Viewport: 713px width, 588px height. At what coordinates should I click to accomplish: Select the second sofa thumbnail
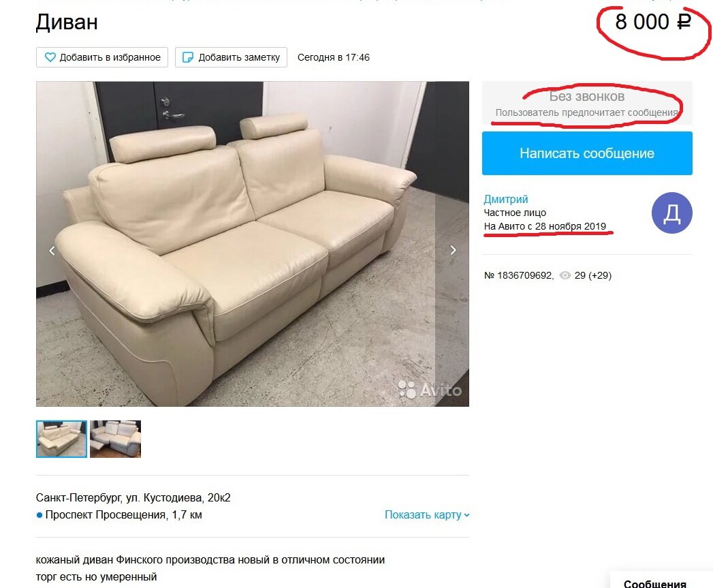[116, 439]
